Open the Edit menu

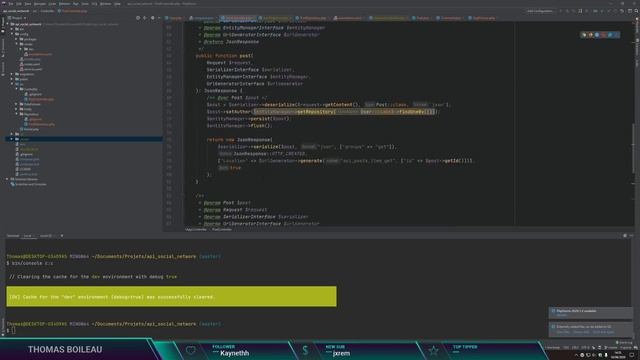pyautogui.click(x=19, y=4)
